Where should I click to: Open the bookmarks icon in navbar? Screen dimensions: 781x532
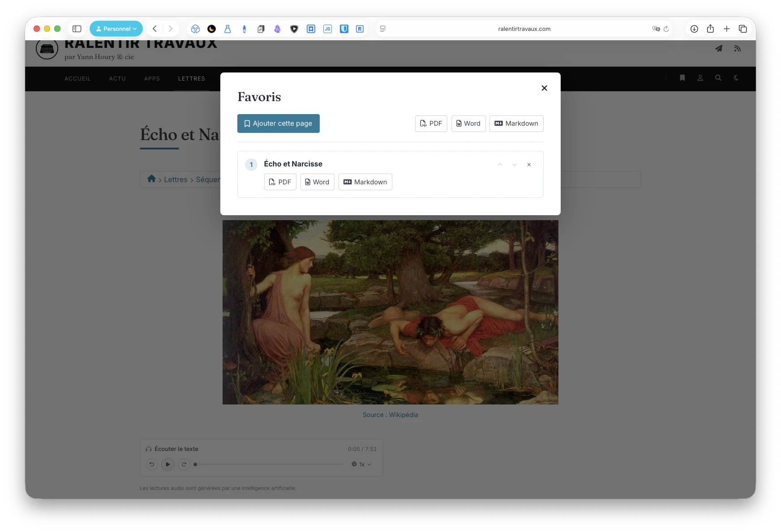(x=682, y=78)
